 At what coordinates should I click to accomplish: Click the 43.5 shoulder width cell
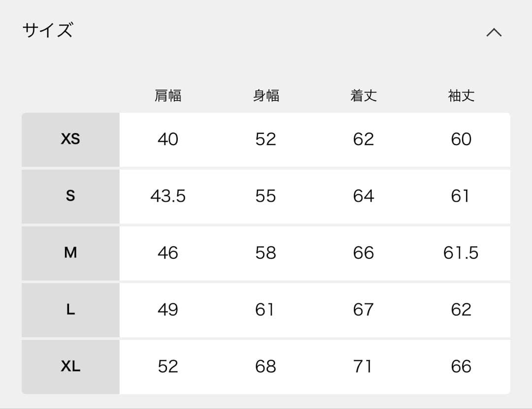pyautogui.click(x=168, y=196)
